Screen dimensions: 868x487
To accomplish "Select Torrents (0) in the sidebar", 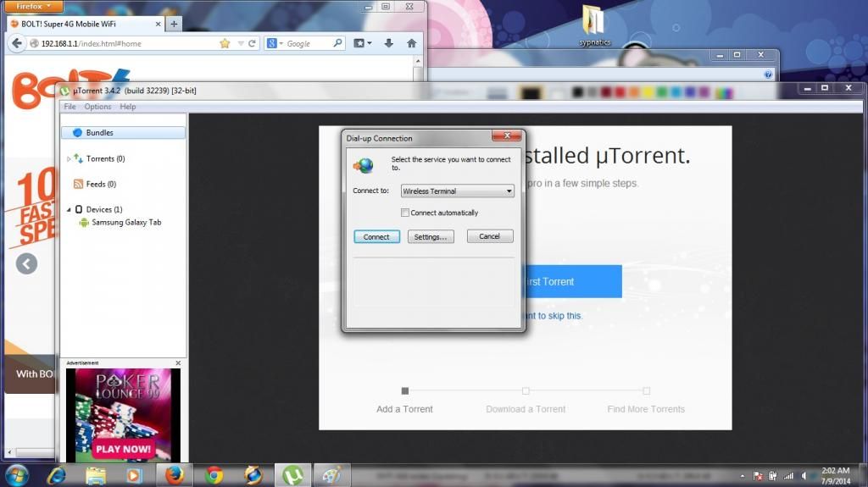I will 105,159.
